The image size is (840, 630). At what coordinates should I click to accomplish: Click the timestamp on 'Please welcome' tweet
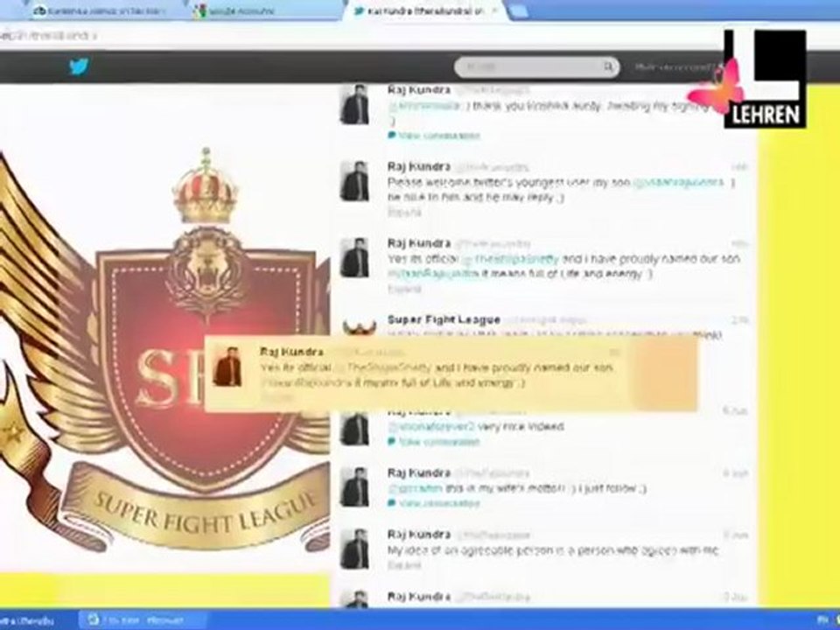739,167
